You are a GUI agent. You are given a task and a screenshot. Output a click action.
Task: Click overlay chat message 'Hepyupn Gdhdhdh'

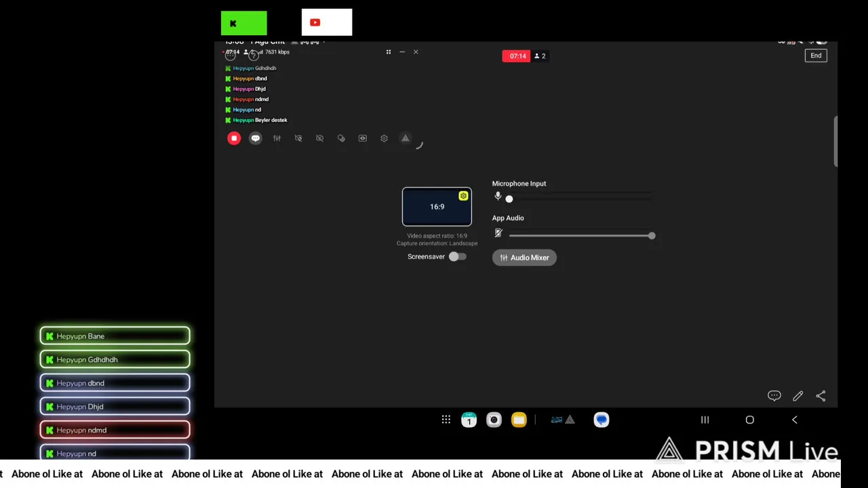pos(251,68)
